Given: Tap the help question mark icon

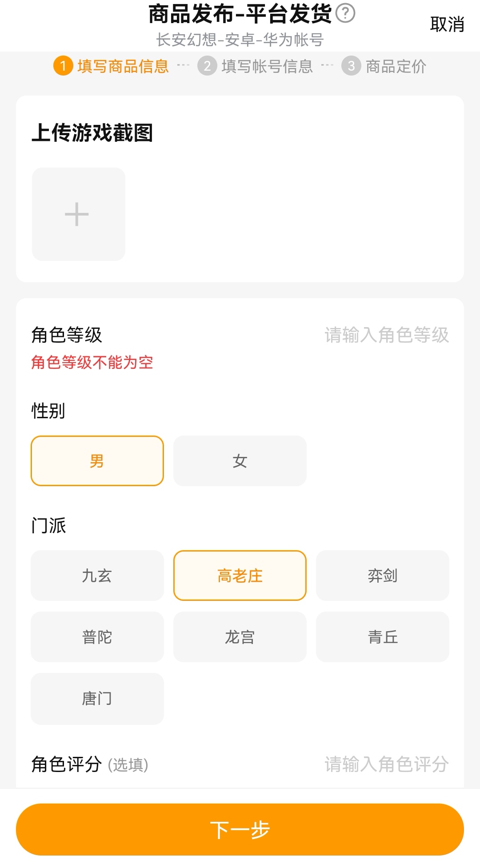Looking at the screenshot, I should coord(345,13).
